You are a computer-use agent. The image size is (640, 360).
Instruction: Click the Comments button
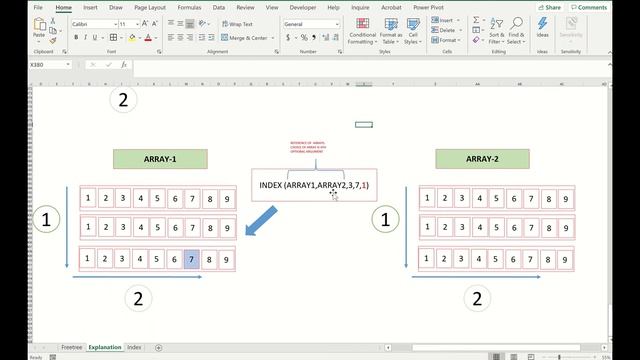tap(589, 7)
